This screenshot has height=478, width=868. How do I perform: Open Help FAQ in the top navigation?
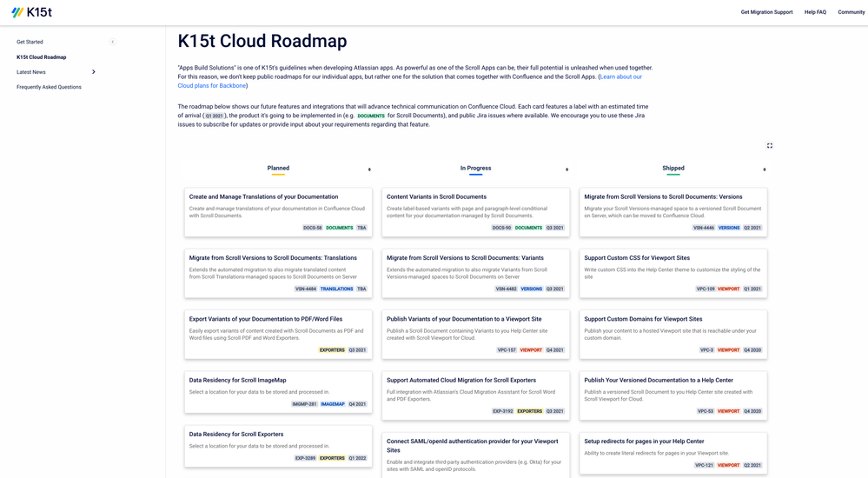click(x=815, y=12)
